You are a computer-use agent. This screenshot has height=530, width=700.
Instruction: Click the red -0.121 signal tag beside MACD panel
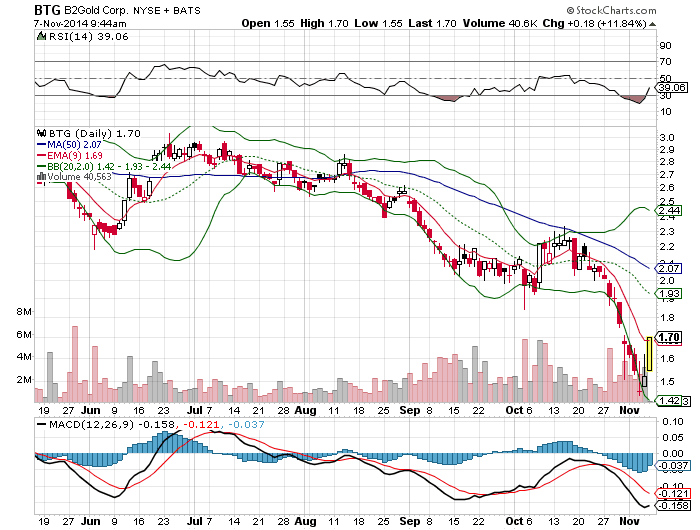(x=674, y=493)
